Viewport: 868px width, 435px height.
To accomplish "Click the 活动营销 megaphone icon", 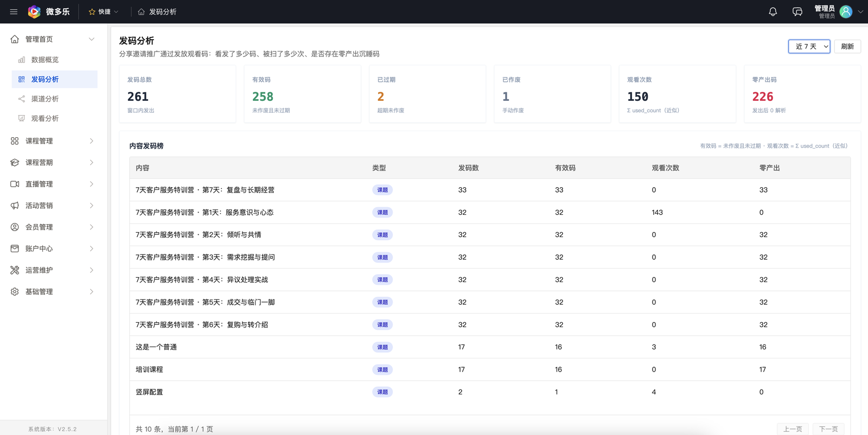I will coord(15,206).
